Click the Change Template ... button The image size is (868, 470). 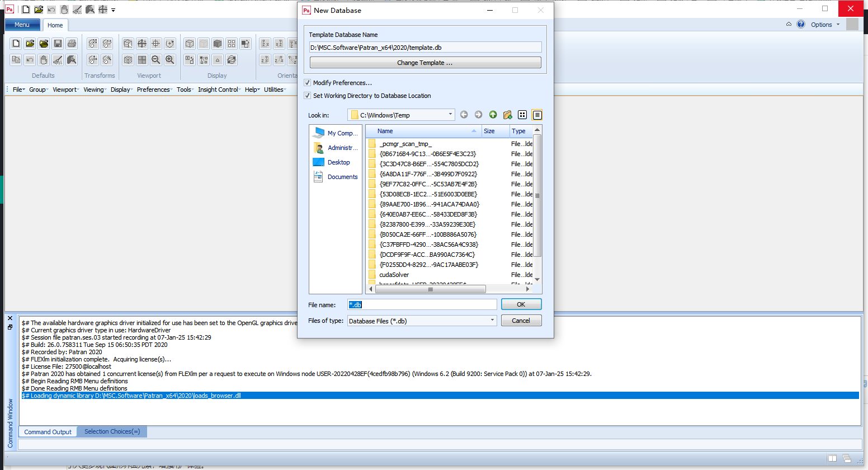pyautogui.click(x=425, y=63)
